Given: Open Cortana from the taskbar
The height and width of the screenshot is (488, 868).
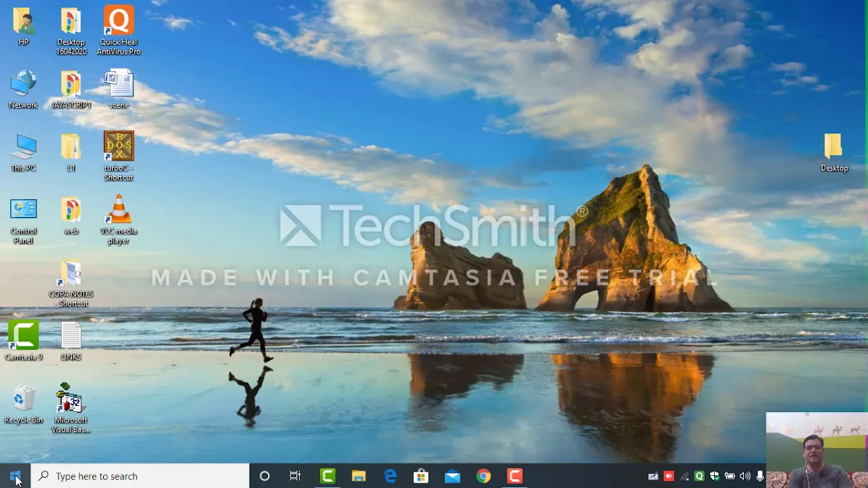Looking at the screenshot, I should pyautogui.click(x=264, y=476).
